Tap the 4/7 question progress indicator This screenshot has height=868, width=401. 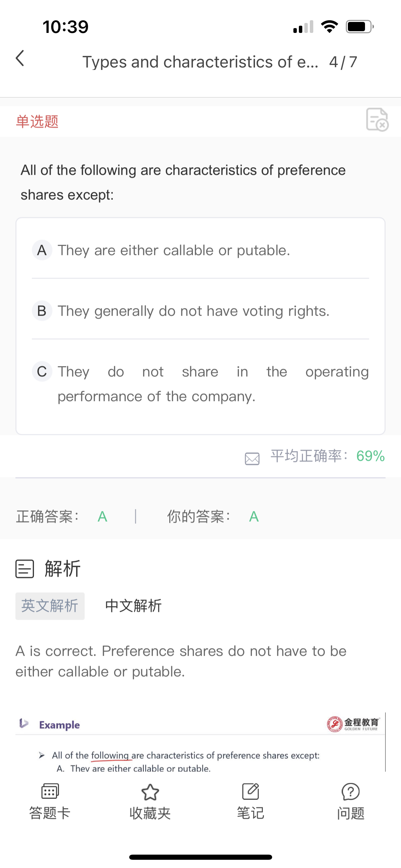(343, 62)
